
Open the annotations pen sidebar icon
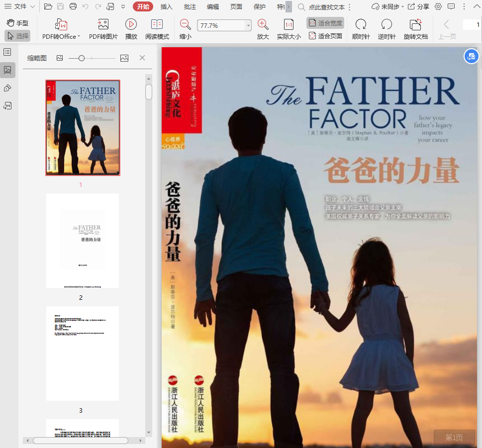click(7, 88)
